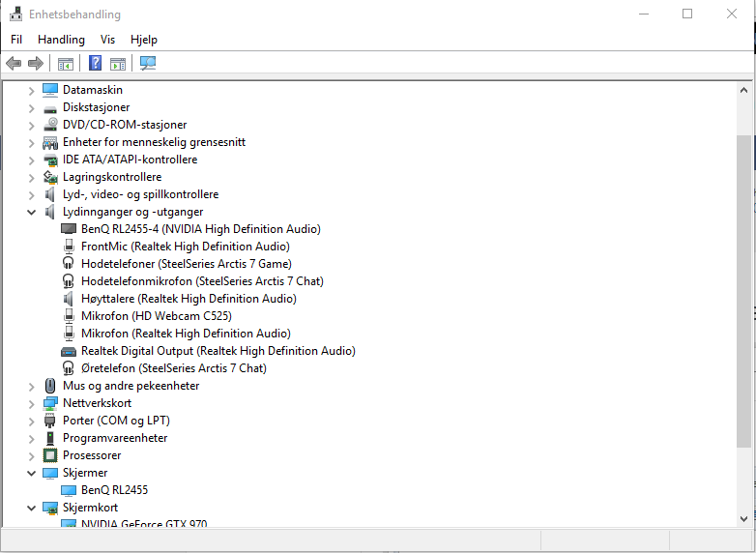The image size is (756, 553).
Task: Click the scrollbar up arrow
Action: pos(743,90)
